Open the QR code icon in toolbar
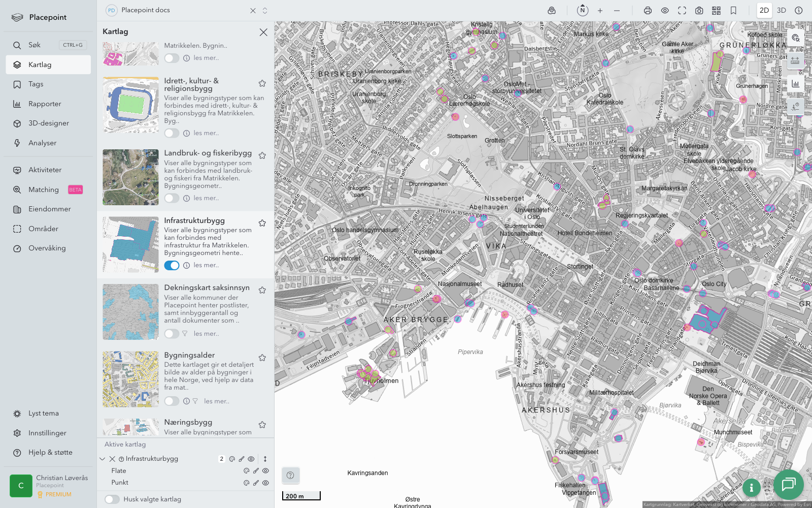 click(716, 11)
